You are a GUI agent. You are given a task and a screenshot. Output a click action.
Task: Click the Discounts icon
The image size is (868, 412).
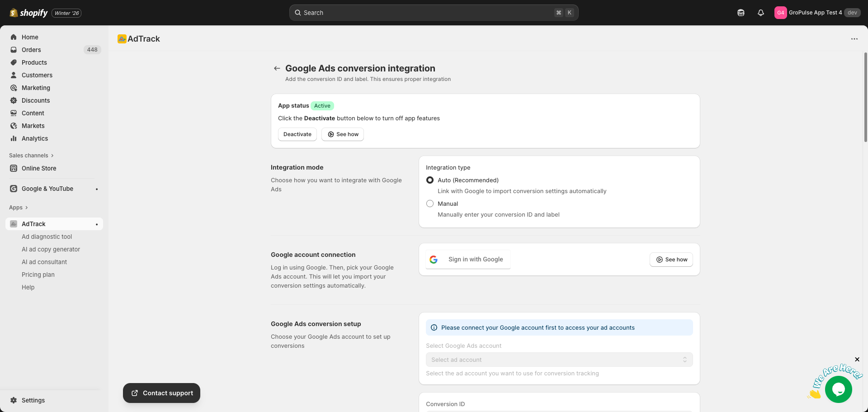pos(14,100)
